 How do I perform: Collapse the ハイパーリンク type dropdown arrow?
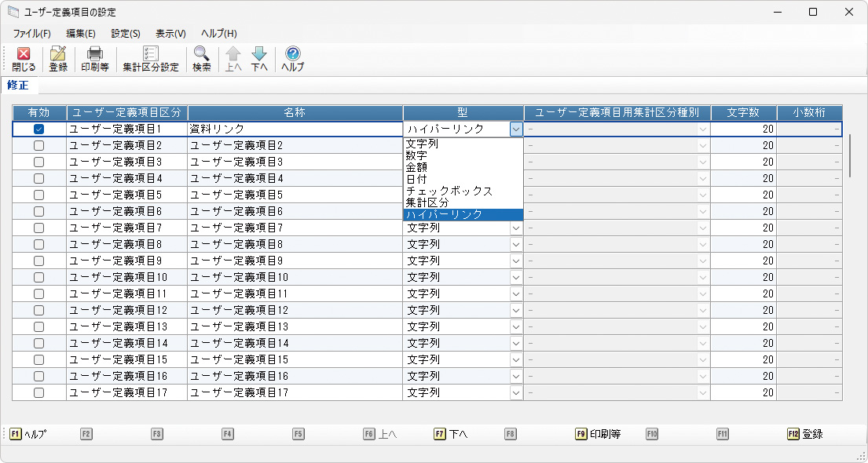coord(516,129)
